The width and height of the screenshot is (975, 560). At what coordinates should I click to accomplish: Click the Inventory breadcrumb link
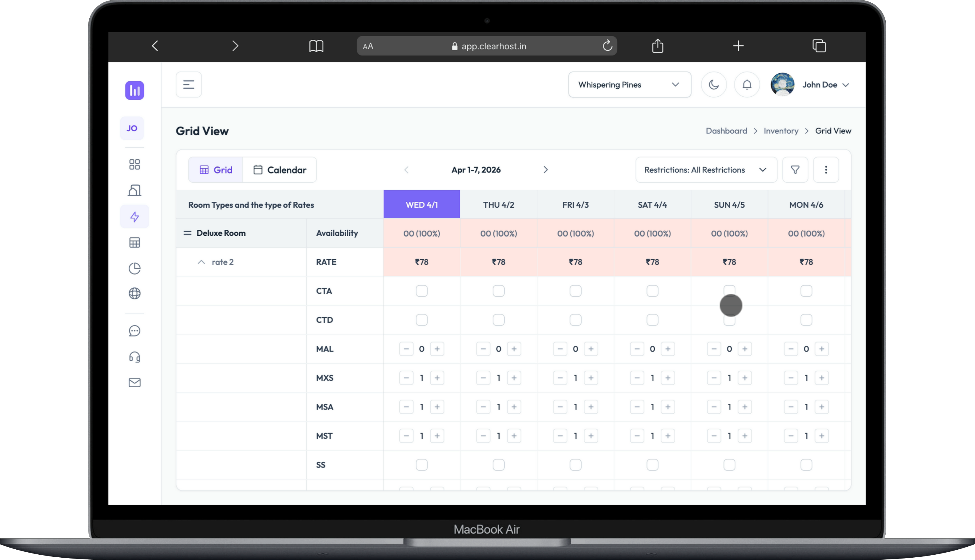[781, 131]
